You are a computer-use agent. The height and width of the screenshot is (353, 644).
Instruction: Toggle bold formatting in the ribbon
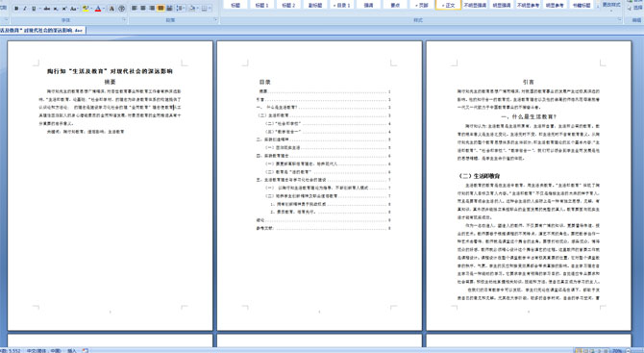(16, 9)
